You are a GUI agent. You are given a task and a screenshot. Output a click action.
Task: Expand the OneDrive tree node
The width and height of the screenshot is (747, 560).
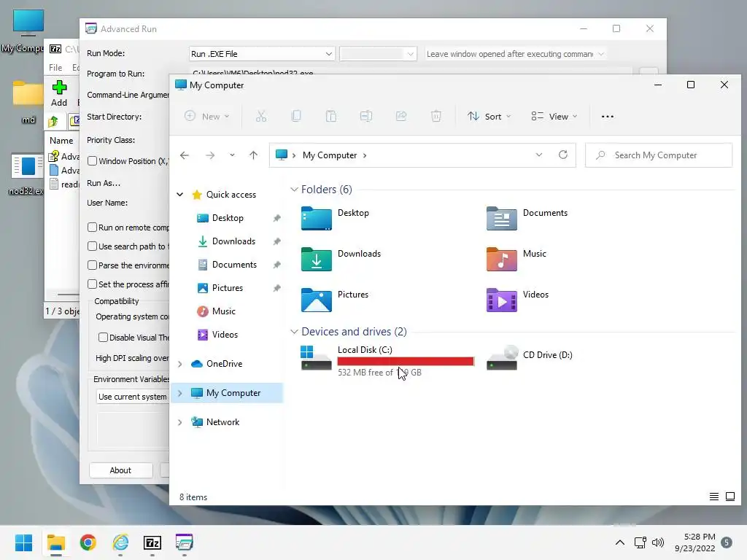click(x=180, y=364)
